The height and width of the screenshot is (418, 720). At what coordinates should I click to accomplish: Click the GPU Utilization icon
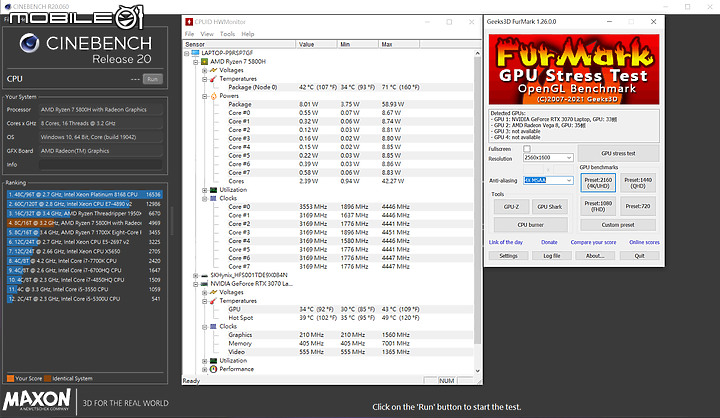point(214,361)
